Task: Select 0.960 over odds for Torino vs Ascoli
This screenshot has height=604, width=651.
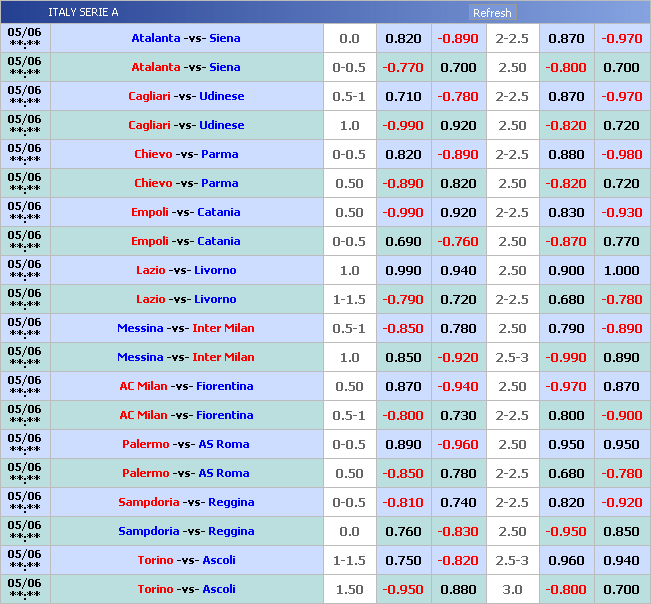Action: click(566, 560)
